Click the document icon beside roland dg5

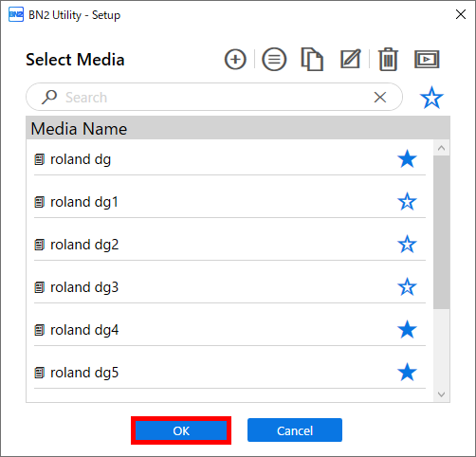39,373
